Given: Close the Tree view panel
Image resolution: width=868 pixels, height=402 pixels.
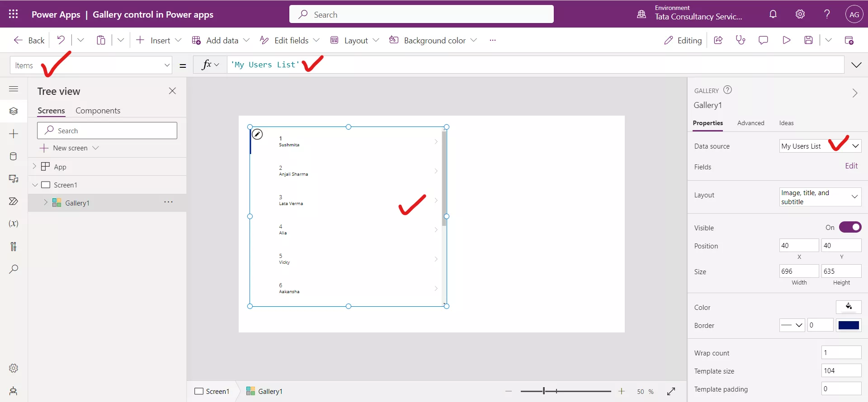Looking at the screenshot, I should [172, 91].
